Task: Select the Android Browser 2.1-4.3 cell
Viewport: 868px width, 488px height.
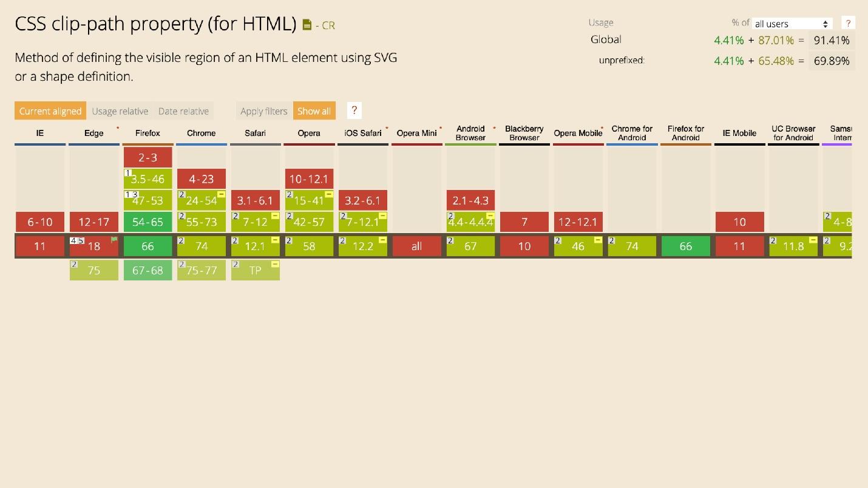Action: click(x=470, y=200)
